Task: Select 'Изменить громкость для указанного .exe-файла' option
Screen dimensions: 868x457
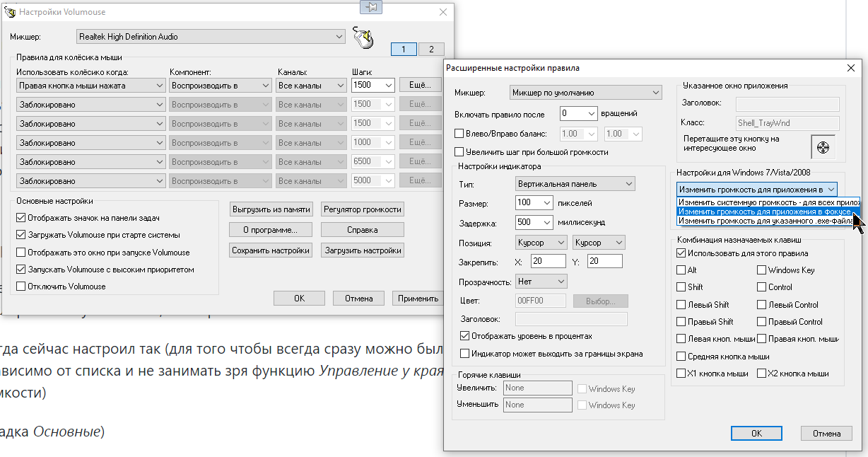Action: (768, 220)
